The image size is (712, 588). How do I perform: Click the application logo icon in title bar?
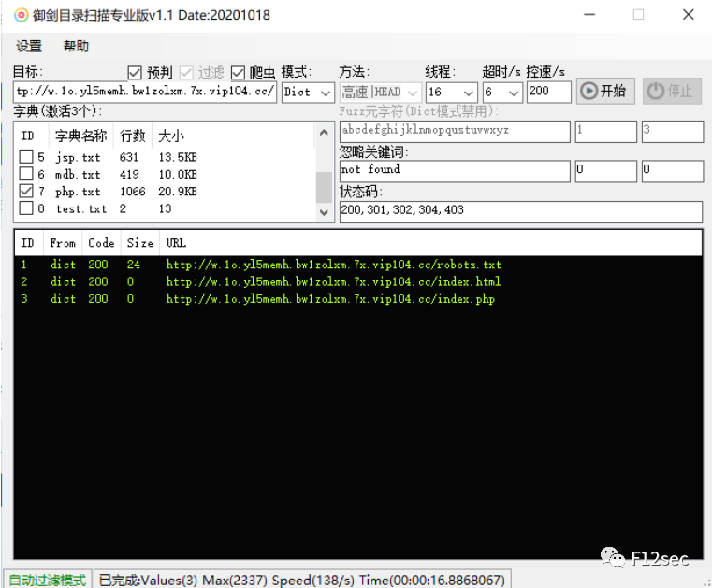click(21, 15)
